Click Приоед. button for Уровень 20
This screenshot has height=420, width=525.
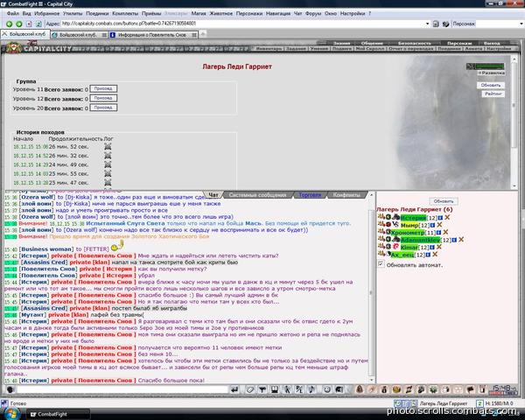[103, 108]
